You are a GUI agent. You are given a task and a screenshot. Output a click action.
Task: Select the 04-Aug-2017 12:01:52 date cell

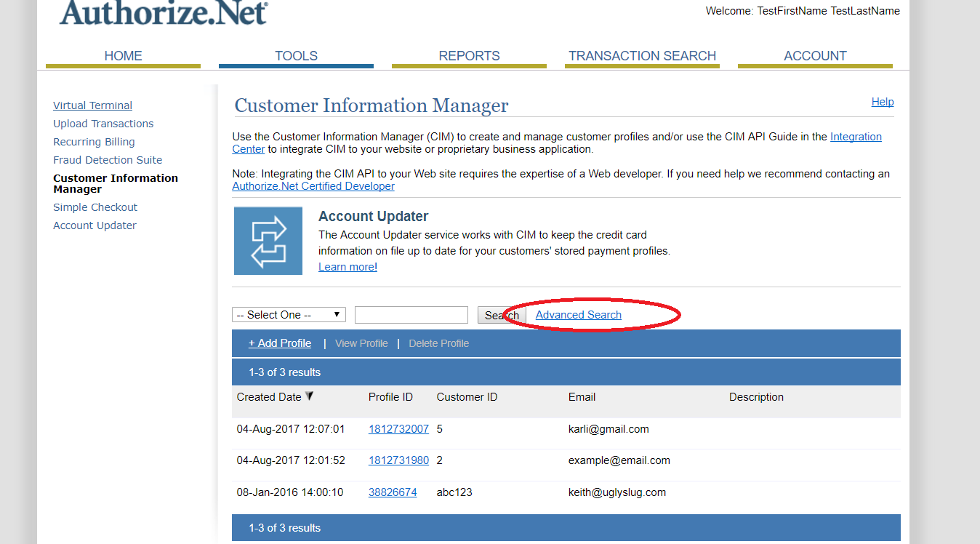click(x=291, y=460)
